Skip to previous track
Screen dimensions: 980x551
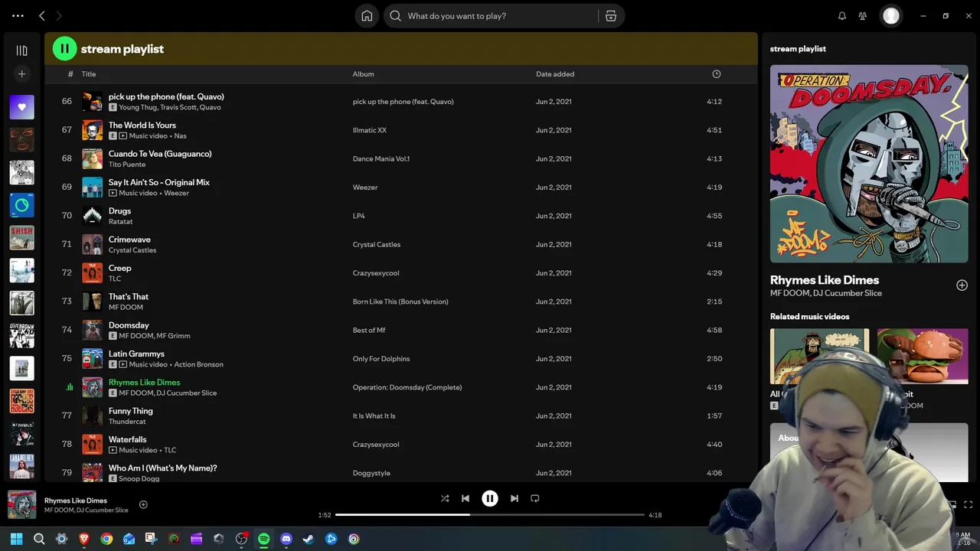465,498
